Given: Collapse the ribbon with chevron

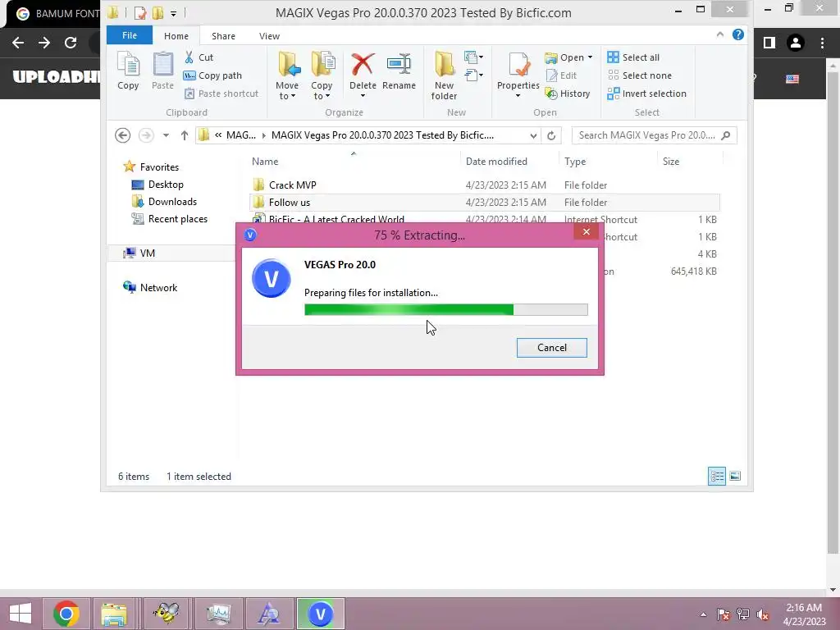Looking at the screenshot, I should 720,34.
